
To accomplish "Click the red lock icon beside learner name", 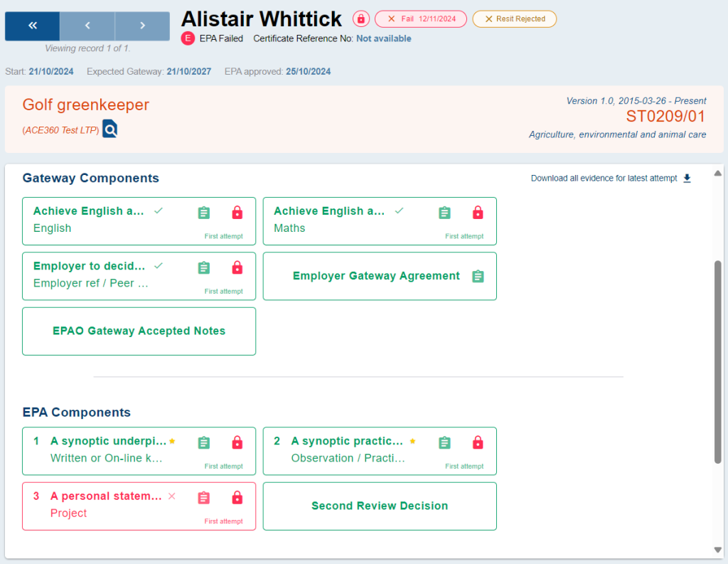I will pos(361,19).
